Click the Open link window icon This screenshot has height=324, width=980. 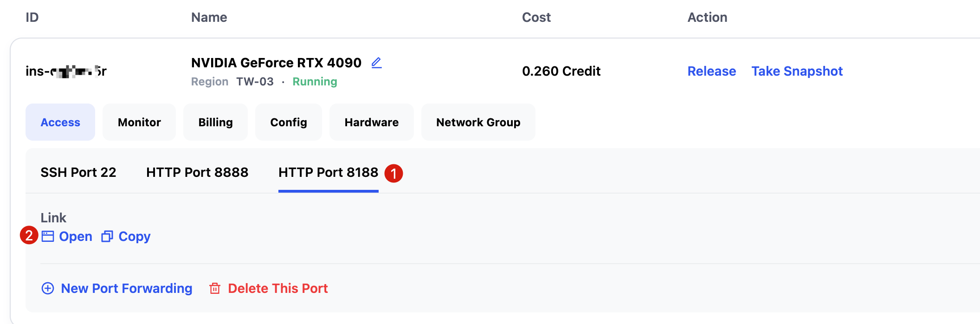(48, 236)
